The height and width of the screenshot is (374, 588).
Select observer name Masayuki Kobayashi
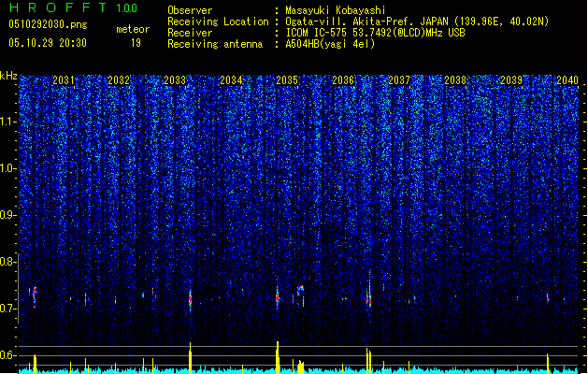[x=336, y=10]
